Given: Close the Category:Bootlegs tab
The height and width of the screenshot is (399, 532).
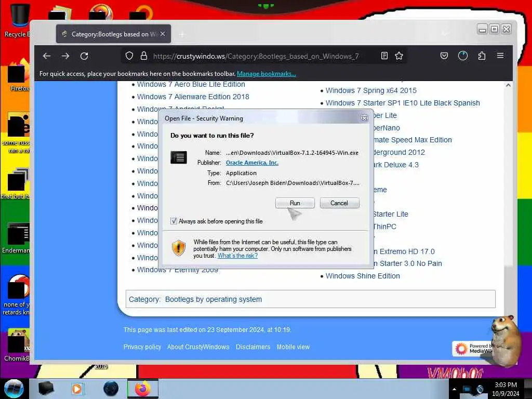Looking at the screenshot, I should point(163,34).
